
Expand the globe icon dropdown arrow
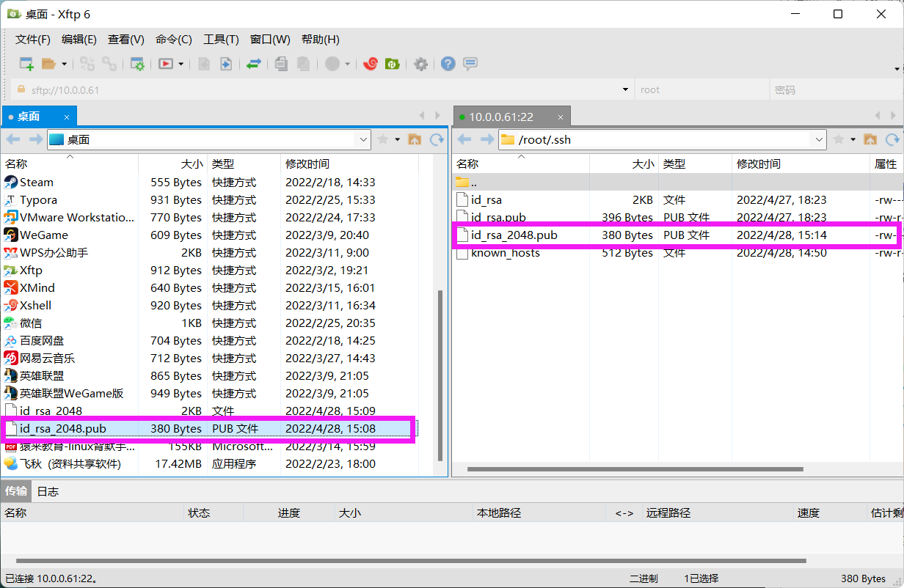[x=348, y=64]
